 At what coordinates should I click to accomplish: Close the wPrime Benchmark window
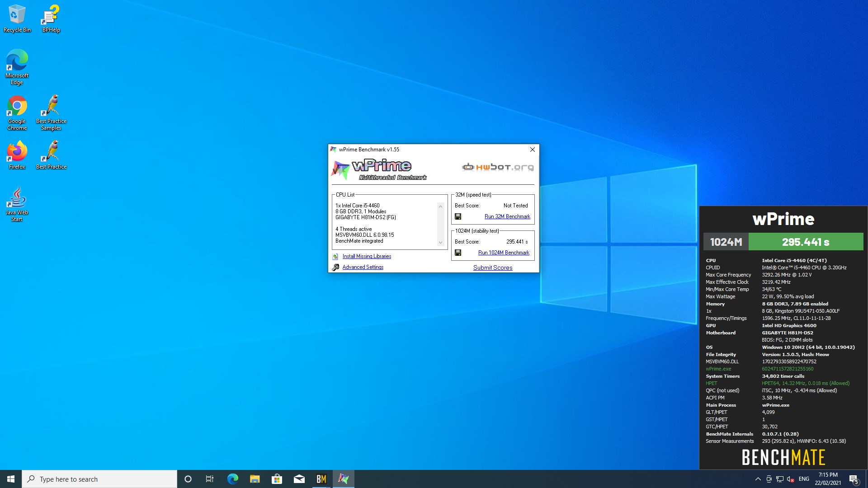point(532,150)
